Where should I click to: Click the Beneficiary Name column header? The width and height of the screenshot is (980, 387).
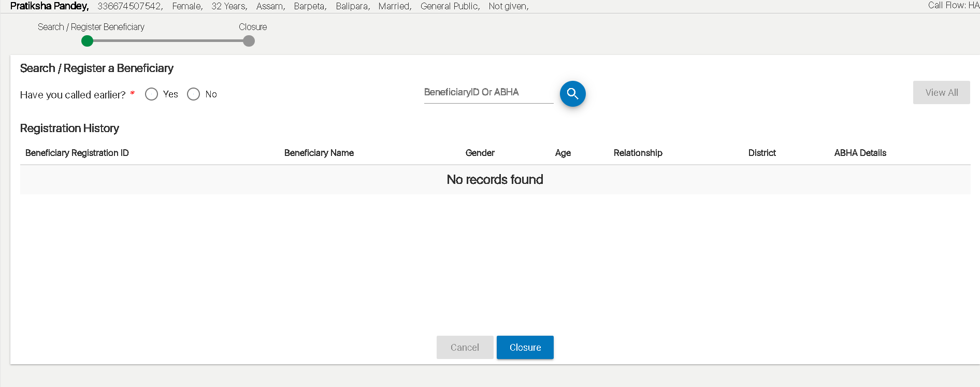pos(319,153)
